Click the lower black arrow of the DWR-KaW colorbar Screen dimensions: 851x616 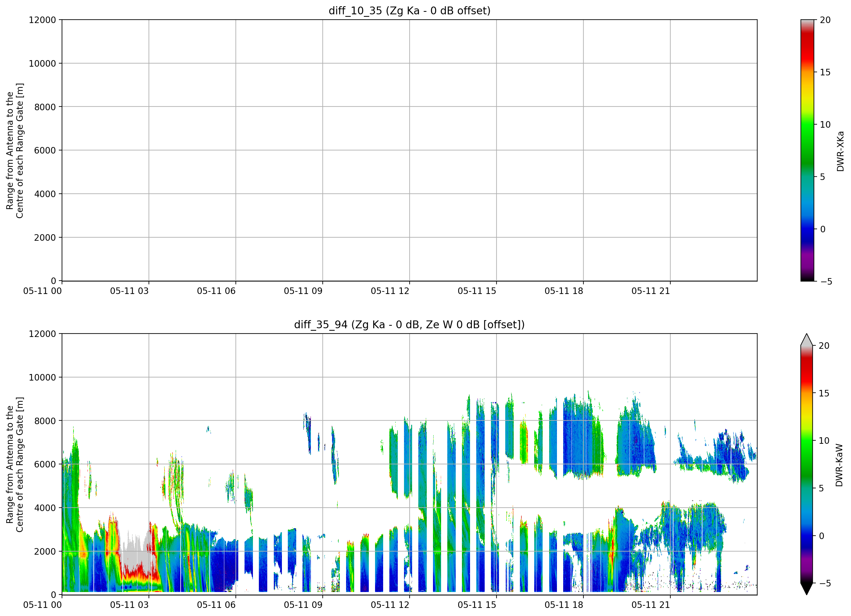pyautogui.click(x=806, y=589)
